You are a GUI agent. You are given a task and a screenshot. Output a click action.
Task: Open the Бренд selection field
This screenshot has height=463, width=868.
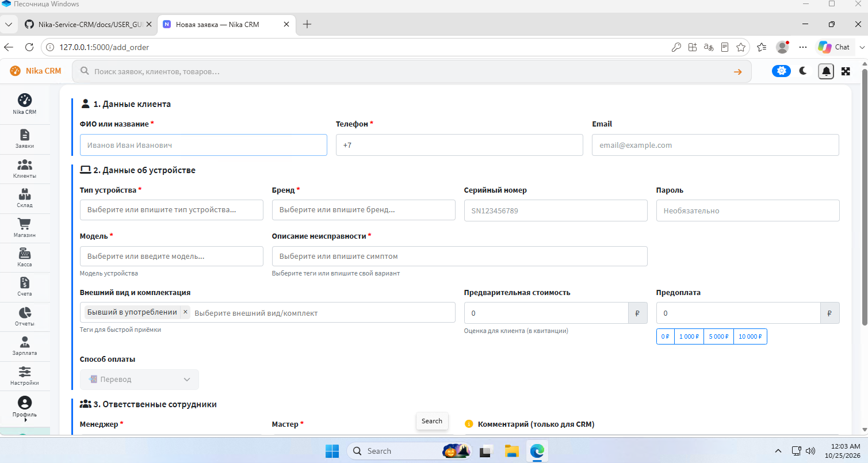click(364, 210)
